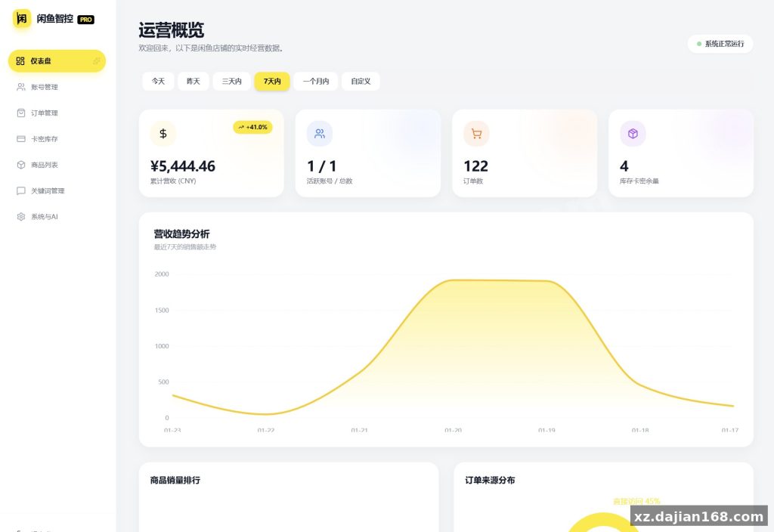Navigate to 商品列表

(x=57, y=165)
